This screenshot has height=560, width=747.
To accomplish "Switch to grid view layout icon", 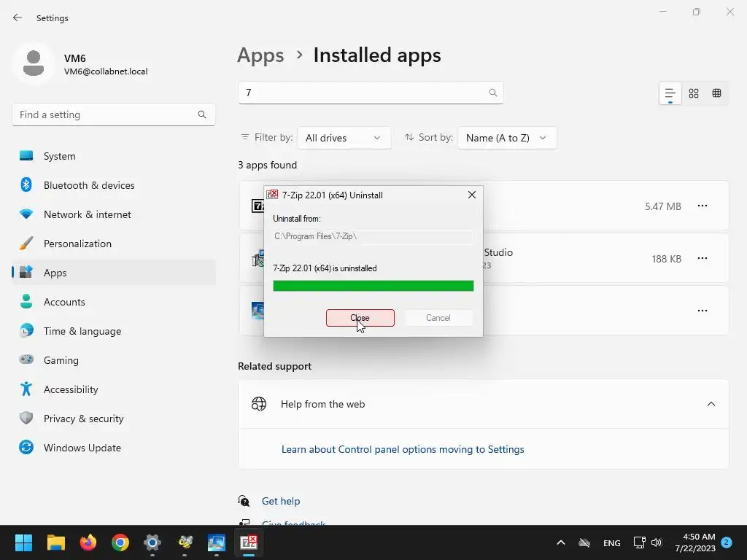I will point(694,93).
